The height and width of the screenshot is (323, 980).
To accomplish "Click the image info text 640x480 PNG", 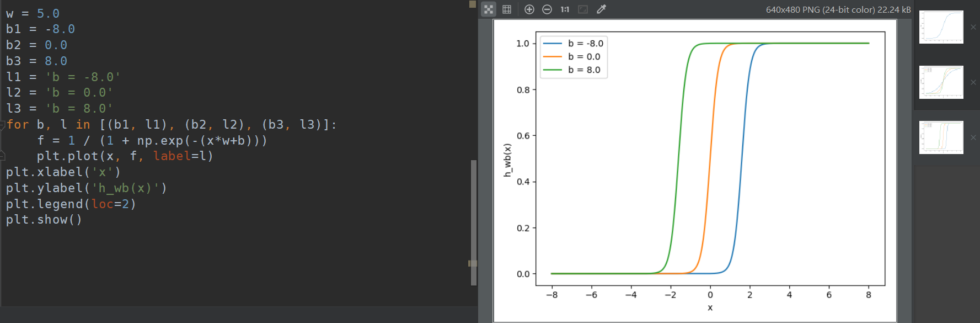I will [x=838, y=9].
